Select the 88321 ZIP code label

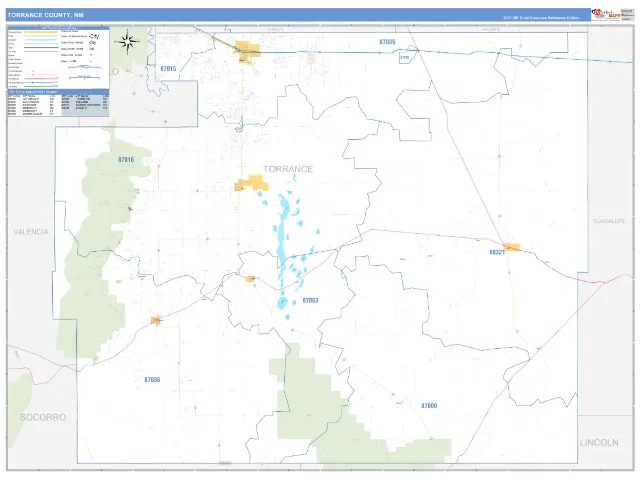tap(496, 252)
